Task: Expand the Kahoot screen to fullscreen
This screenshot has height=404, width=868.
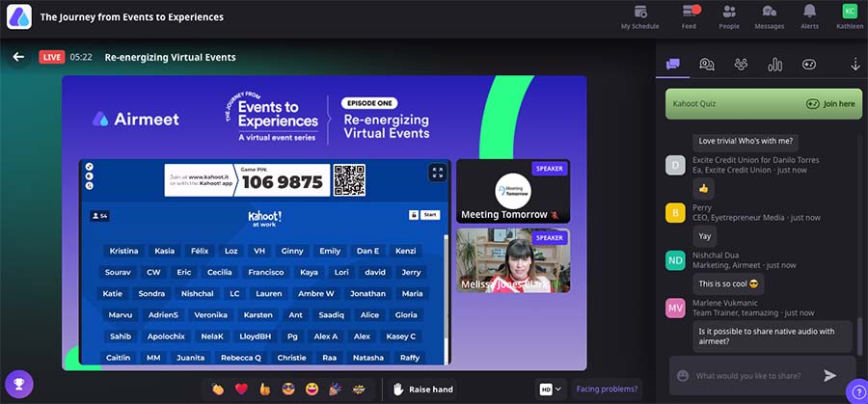Action: click(x=437, y=173)
